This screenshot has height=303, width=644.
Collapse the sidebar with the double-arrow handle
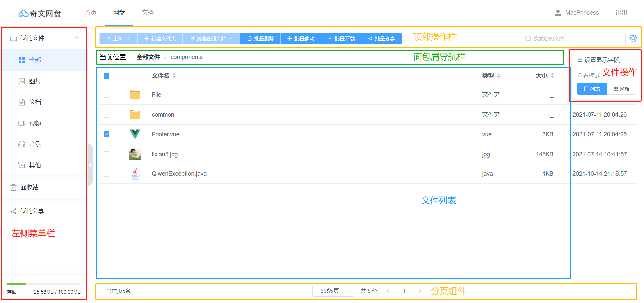pos(90,165)
